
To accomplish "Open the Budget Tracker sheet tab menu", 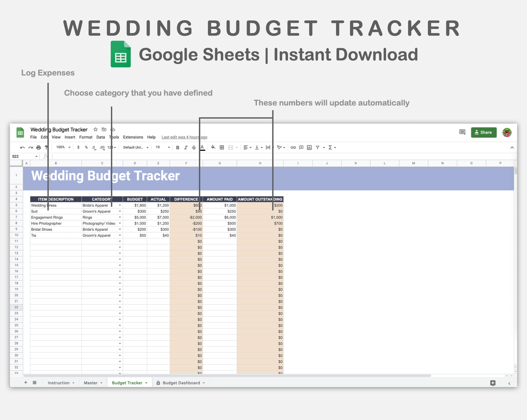I will 147,383.
